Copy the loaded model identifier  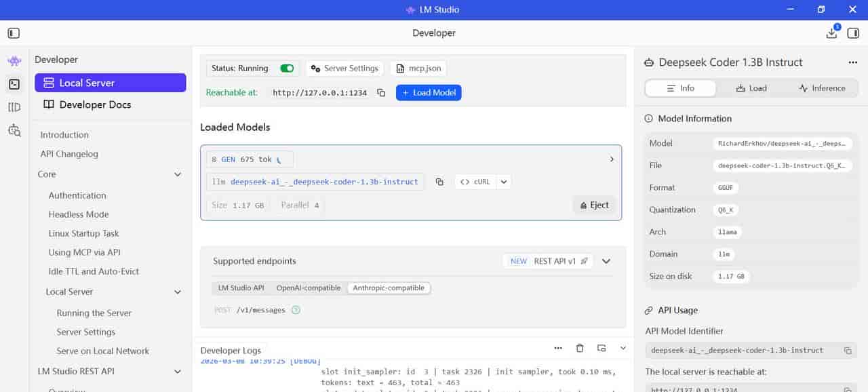439,182
